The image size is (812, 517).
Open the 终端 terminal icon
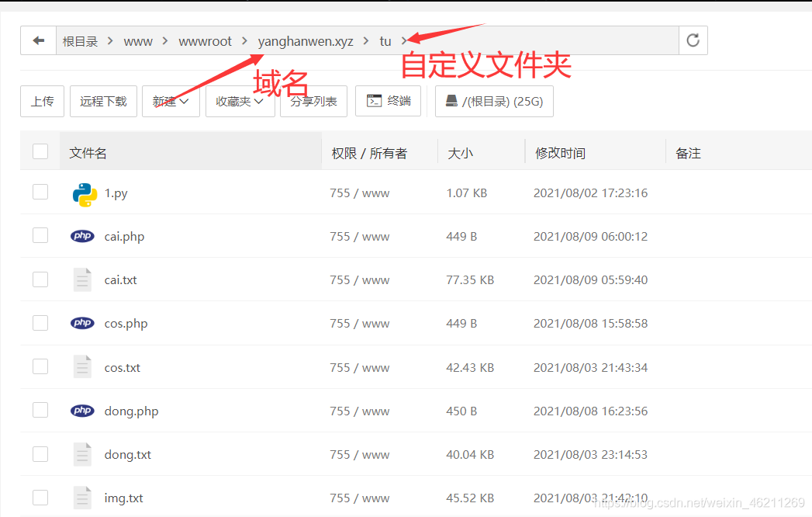[x=388, y=101]
